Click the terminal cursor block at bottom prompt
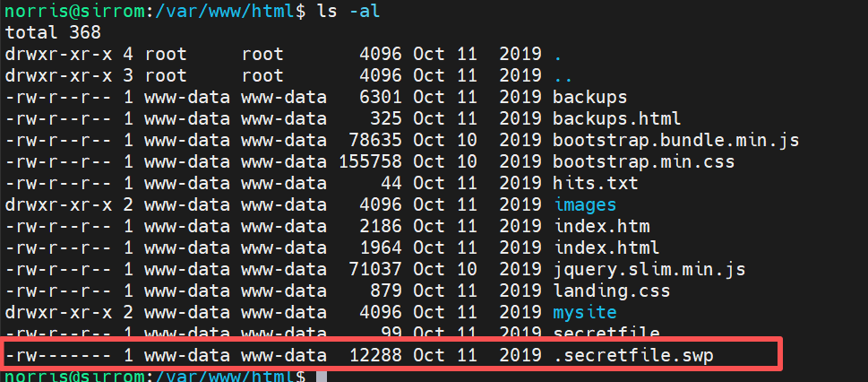This screenshot has width=868, height=382. (322, 376)
